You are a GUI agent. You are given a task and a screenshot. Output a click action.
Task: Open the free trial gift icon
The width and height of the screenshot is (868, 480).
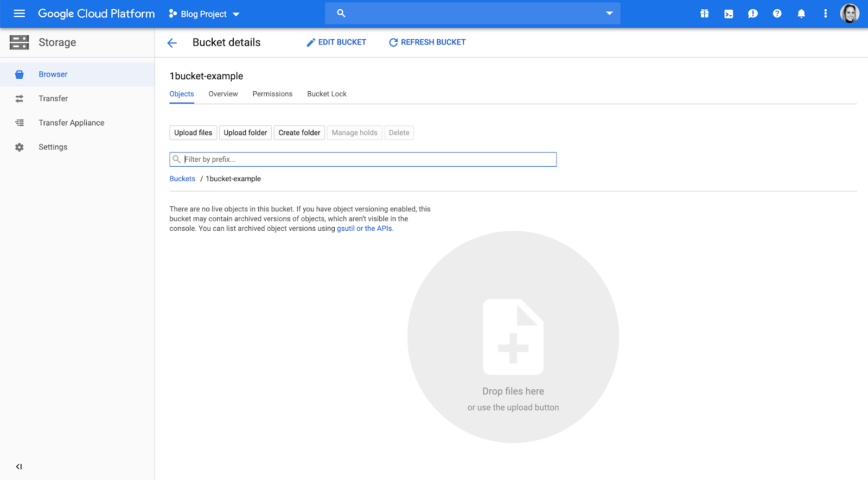(704, 14)
